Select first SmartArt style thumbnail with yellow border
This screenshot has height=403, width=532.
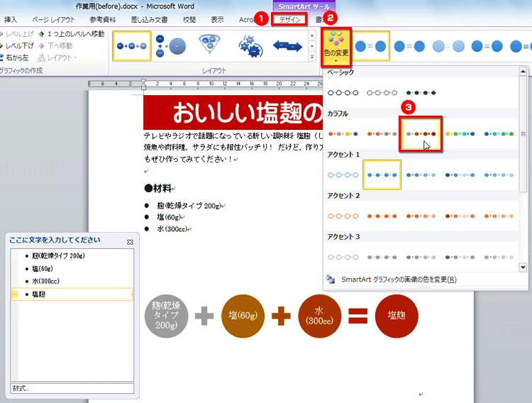pos(371,46)
